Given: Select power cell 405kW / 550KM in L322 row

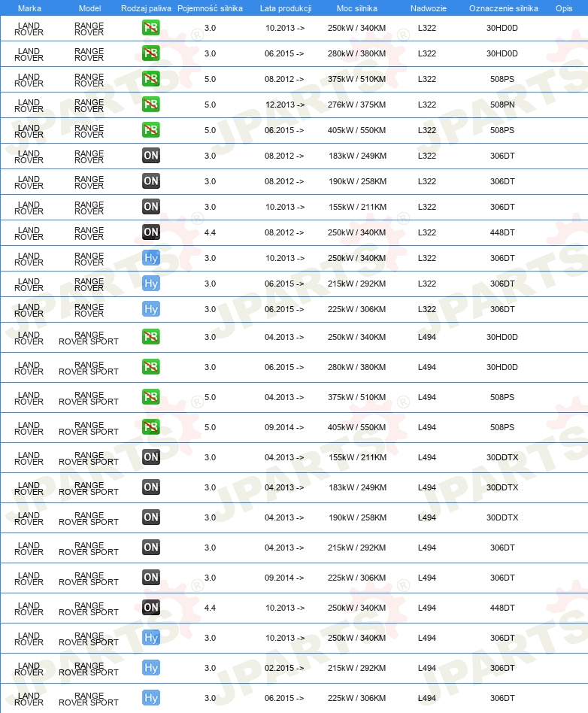Looking at the screenshot, I should pyautogui.click(x=356, y=130).
